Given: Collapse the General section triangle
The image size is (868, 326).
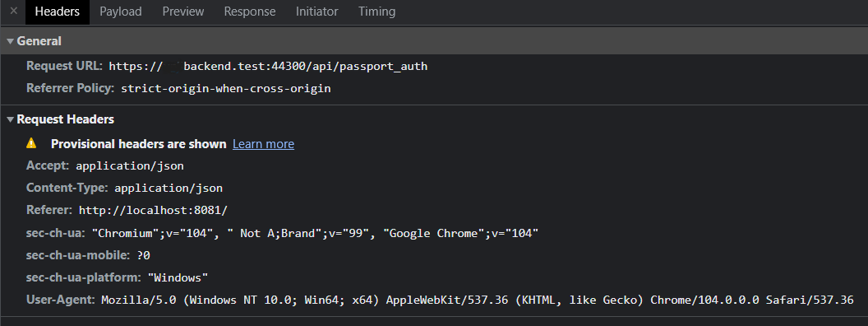Looking at the screenshot, I should pos(10,42).
